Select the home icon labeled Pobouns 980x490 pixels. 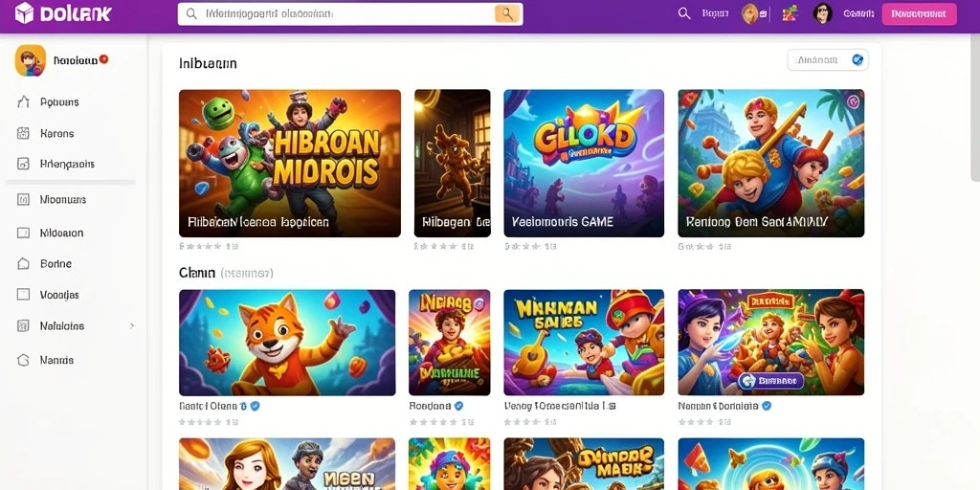pos(23,101)
